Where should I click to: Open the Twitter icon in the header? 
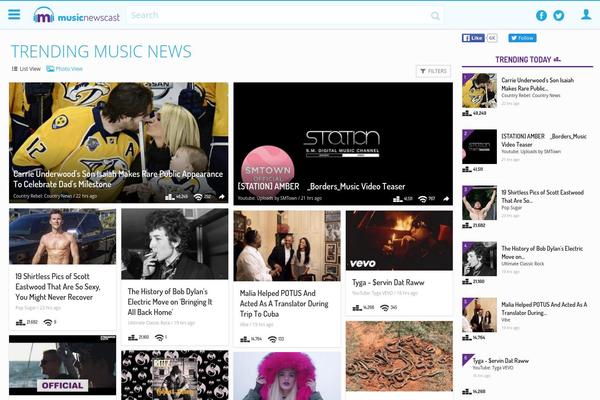tap(559, 15)
